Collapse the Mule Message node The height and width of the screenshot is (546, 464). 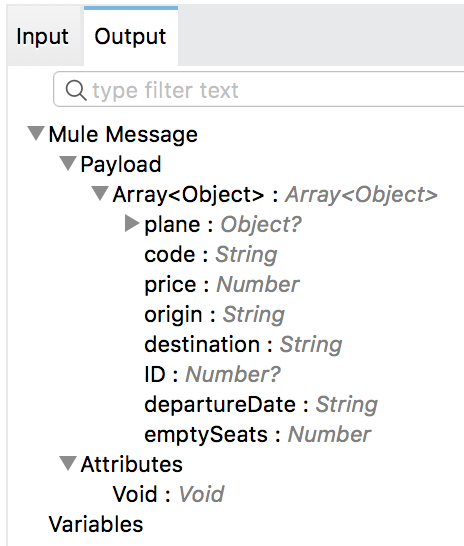[36, 133]
